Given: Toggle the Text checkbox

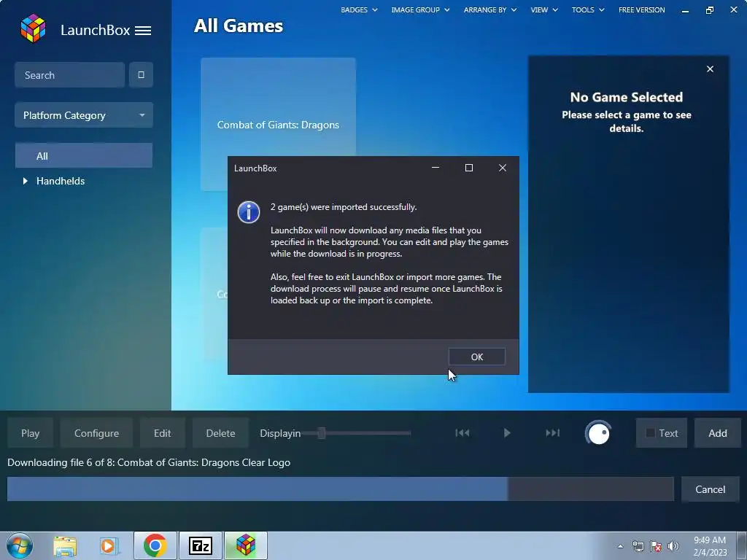Looking at the screenshot, I should pos(650,433).
